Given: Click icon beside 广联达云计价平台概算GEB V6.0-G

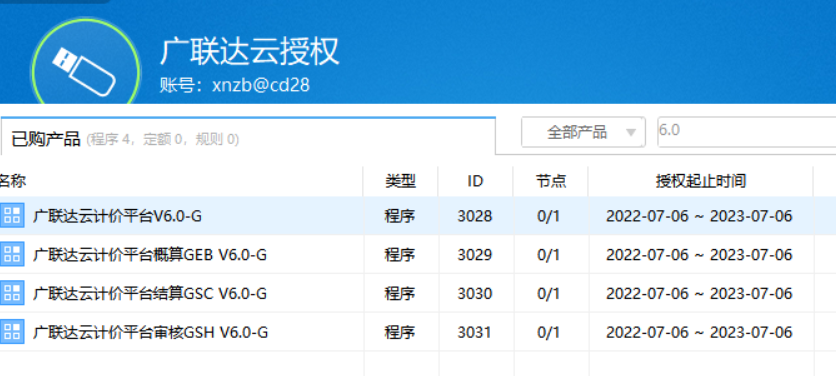Looking at the screenshot, I should [11, 254].
